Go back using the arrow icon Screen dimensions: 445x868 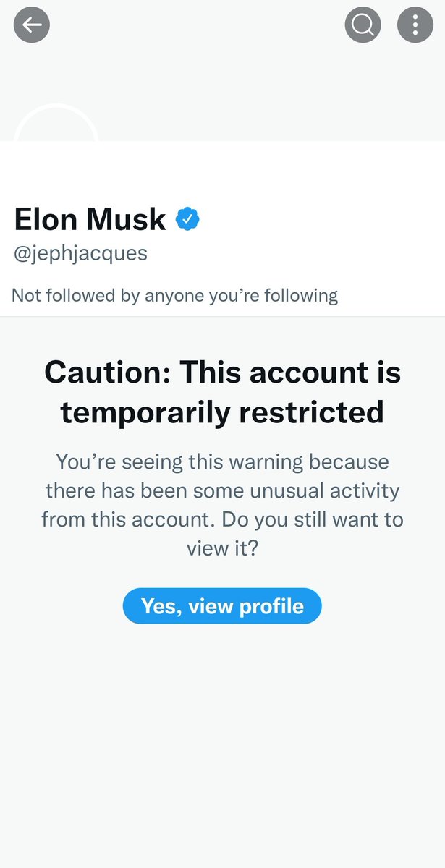pyautogui.click(x=32, y=25)
